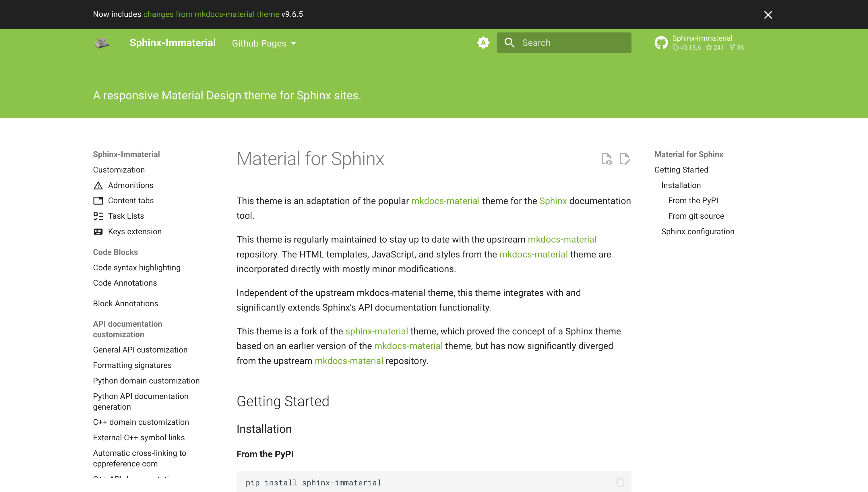Image resolution: width=868 pixels, height=492 pixels.
Task: Dismiss the announcement banner with the X
Action: pos(768,15)
